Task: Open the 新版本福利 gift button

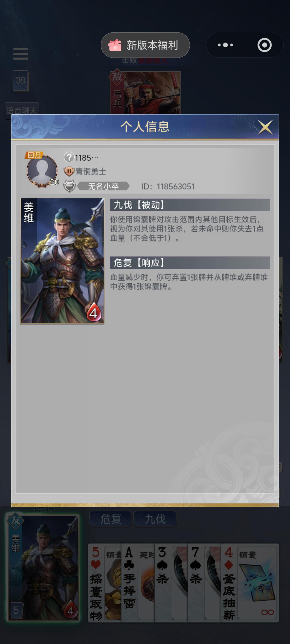Action: tap(145, 45)
